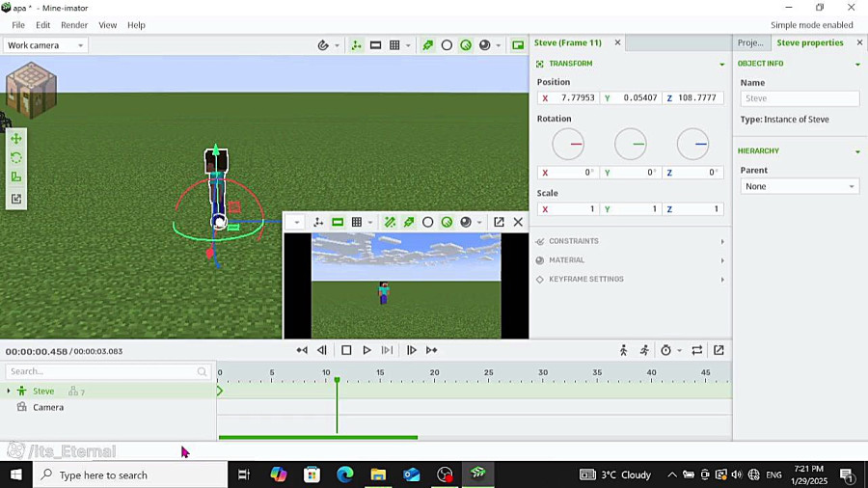Collapse the Object Info section
Viewport: 868px width, 488px height.
[857, 65]
